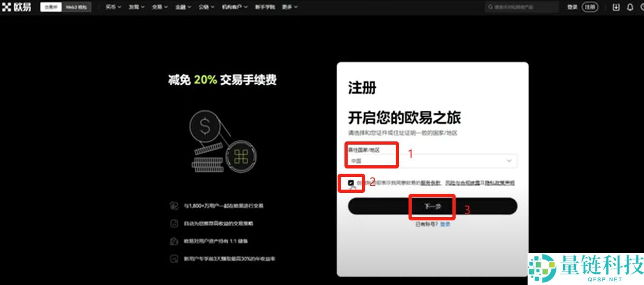
Task: Click the 欧易 OKX logo
Action: coord(16,7)
